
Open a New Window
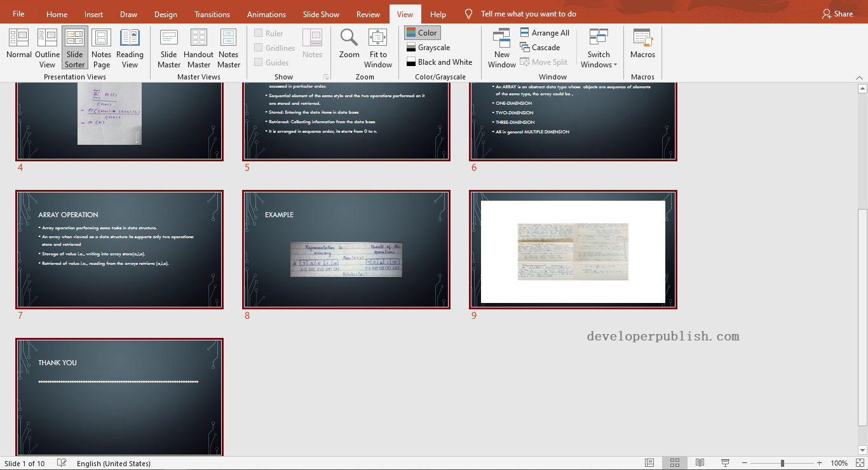point(502,48)
